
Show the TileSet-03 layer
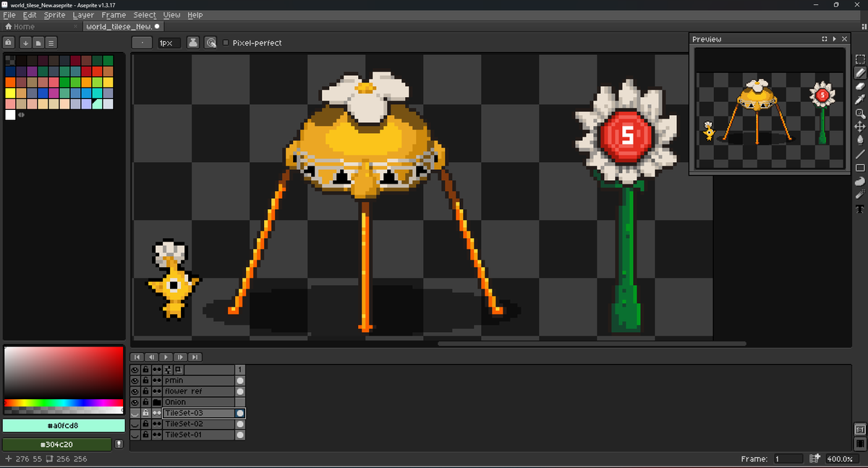click(135, 412)
